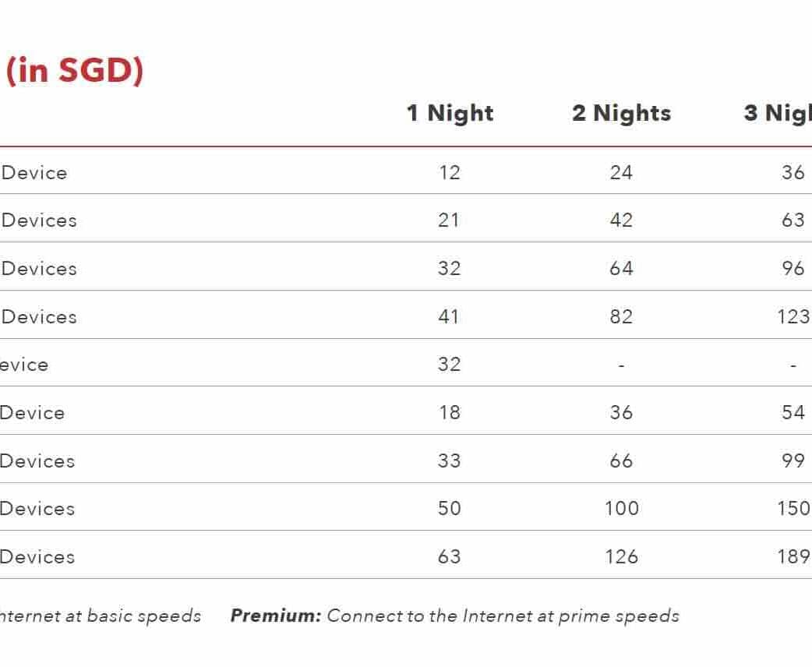Click the cell with value 126
The image size is (812, 667).
point(621,557)
